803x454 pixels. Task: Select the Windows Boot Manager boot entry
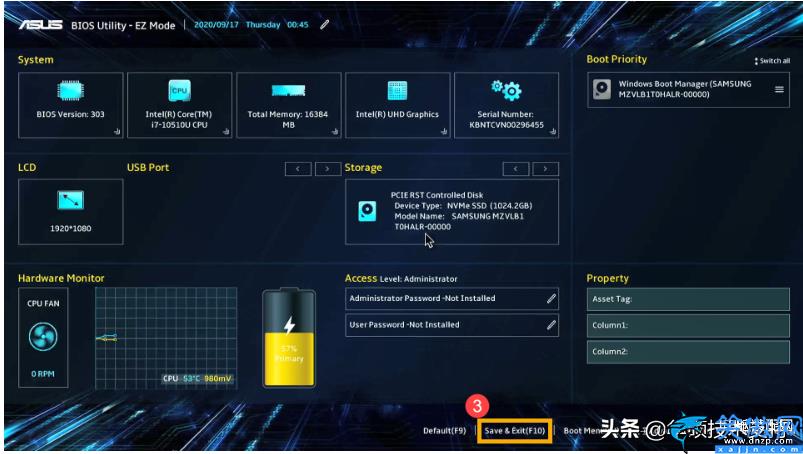click(688, 90)
